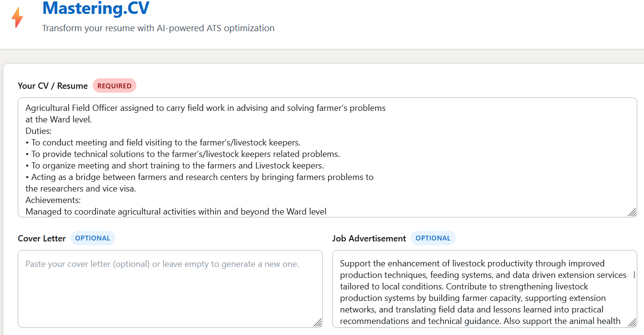This screenshot has height=335, width=644.
Task: Click the Achievements line in the CV textarea
Action: pos(53,200)
